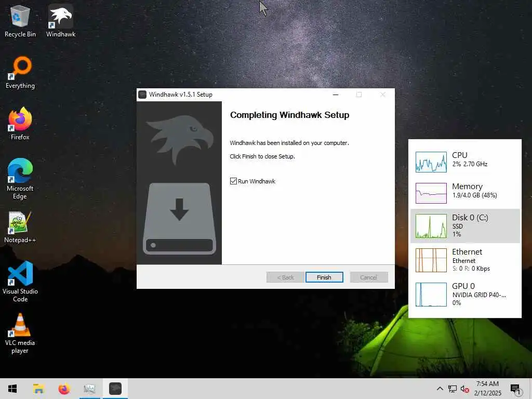
Task: Uncheck the Run Windhawk checkbox
Action: click(x=233, y=181)
